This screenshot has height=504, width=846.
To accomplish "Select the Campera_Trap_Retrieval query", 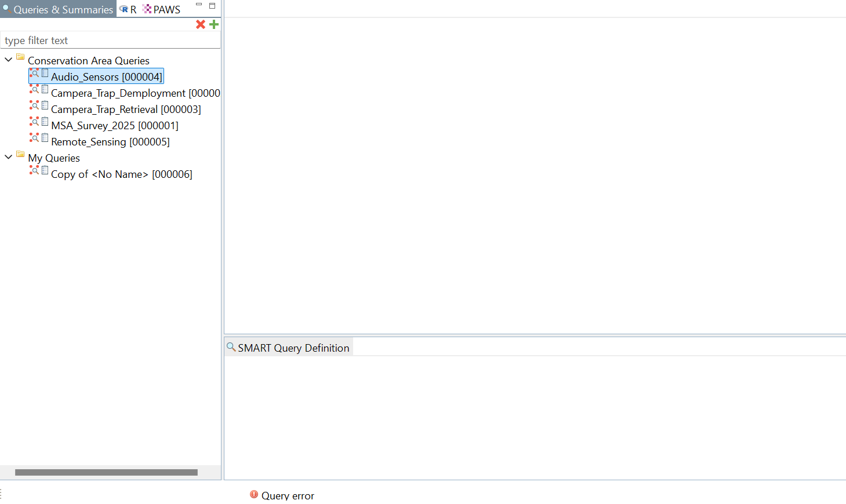I will [126, 109].
